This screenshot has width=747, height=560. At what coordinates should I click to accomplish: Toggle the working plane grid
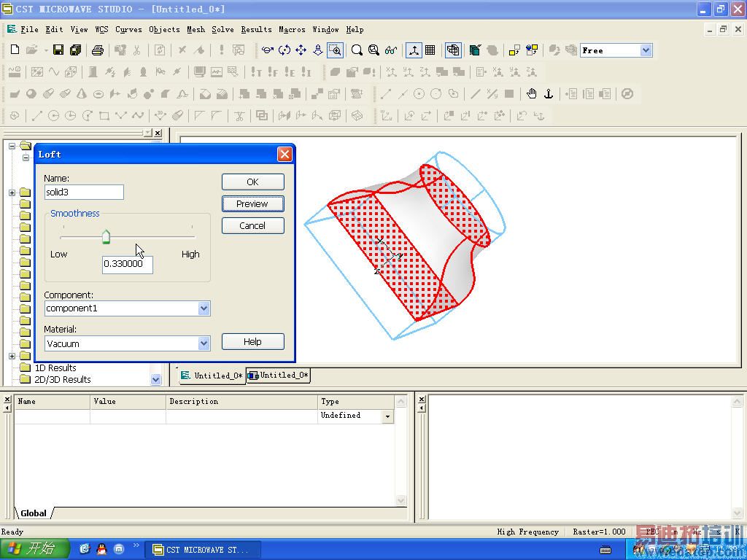[x=430, y=50]
